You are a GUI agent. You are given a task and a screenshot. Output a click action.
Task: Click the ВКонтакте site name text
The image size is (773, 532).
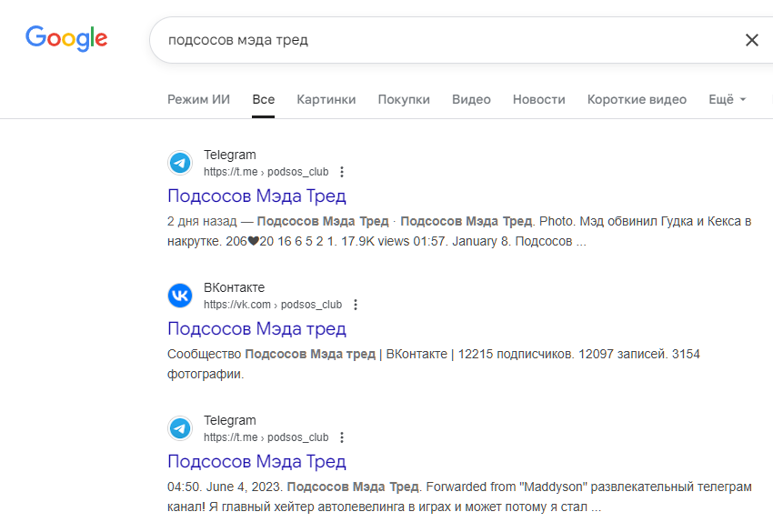(x=234, y=287)
